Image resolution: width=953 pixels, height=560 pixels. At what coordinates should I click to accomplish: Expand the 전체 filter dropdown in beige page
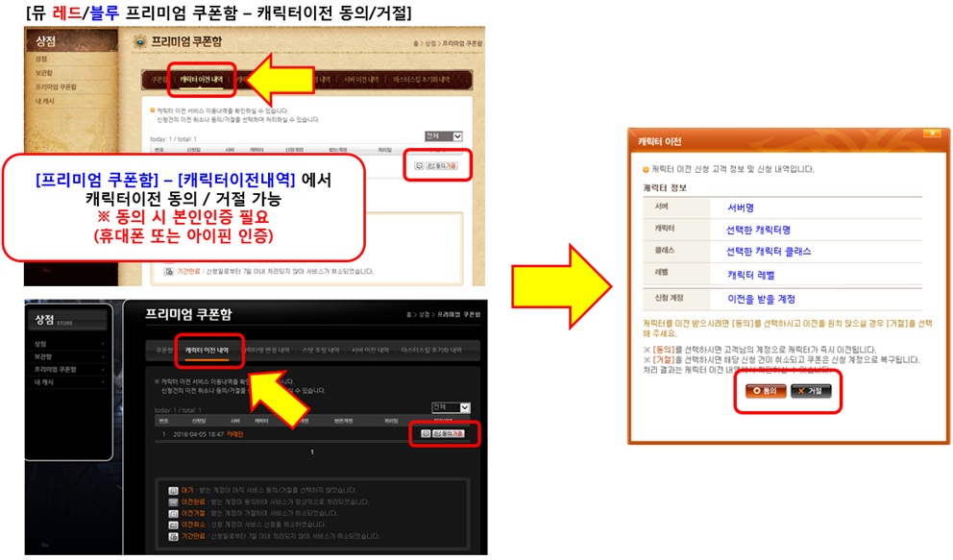click(444, 136)
